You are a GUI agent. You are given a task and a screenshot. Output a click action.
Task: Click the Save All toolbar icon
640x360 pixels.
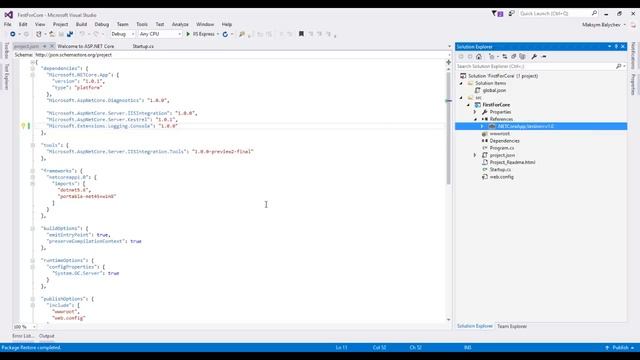[x=70, y=34]
